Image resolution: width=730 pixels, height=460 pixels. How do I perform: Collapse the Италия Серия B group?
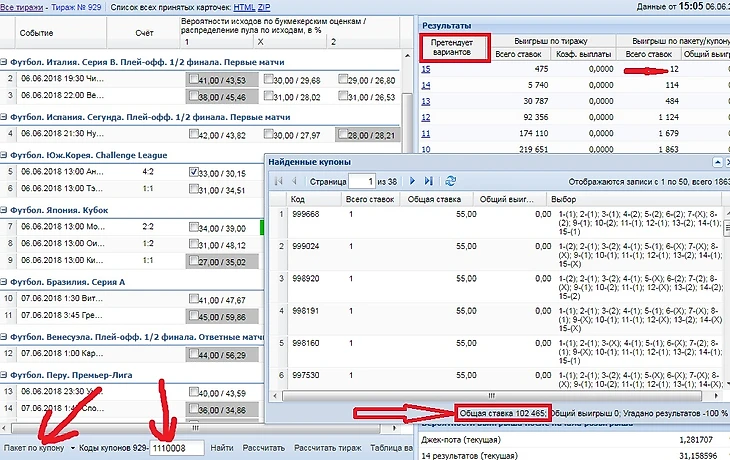(x=4, y=61)
